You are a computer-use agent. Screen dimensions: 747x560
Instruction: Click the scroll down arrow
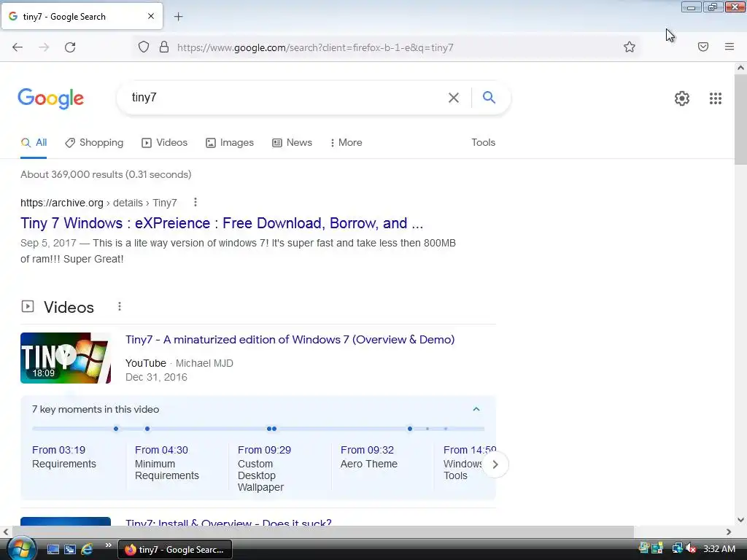click(740, 519)
